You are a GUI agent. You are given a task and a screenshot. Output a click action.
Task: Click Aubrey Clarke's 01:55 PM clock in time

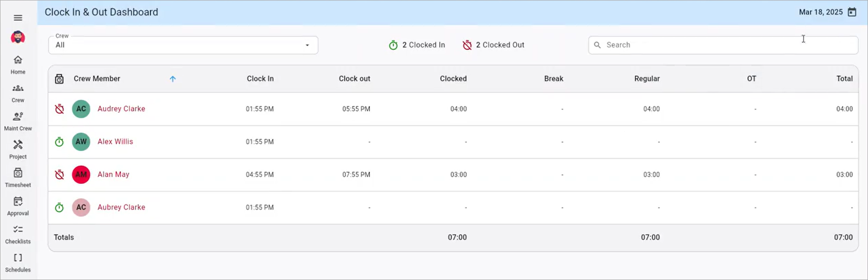(260, 207)
